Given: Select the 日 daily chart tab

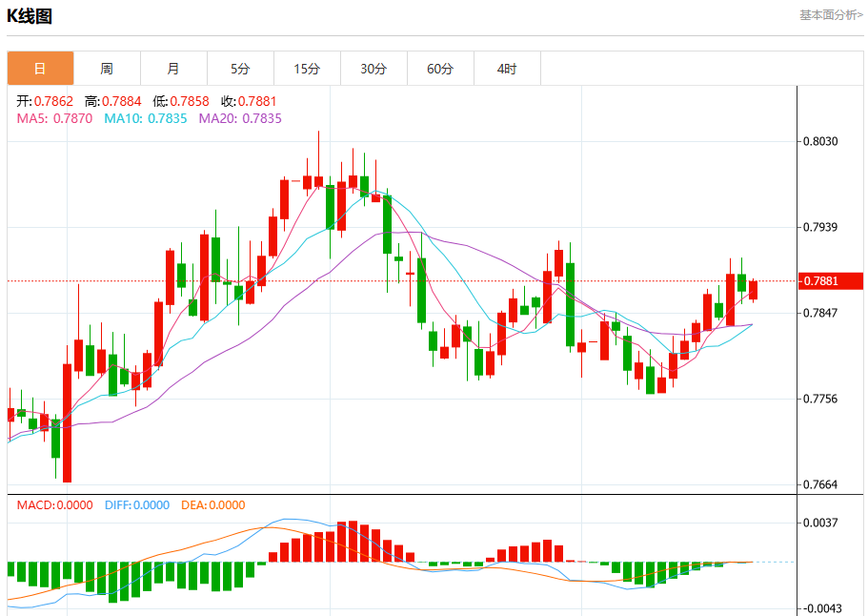Looking at the screenshot, I should click(x=40, y=69).
